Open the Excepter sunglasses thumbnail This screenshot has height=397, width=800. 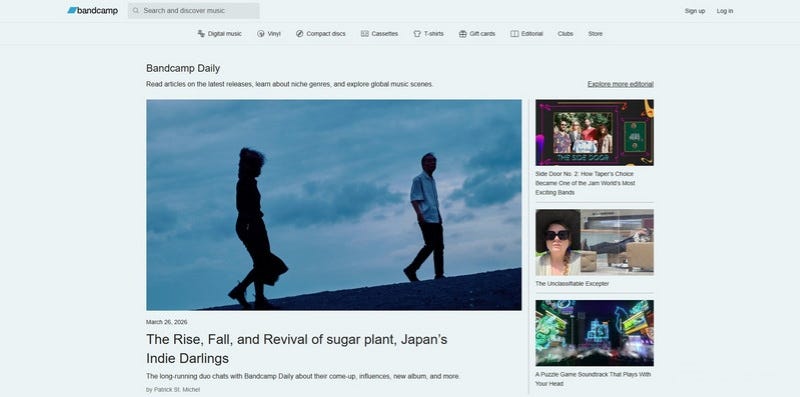pyautogui.click(x=594, y=242)
